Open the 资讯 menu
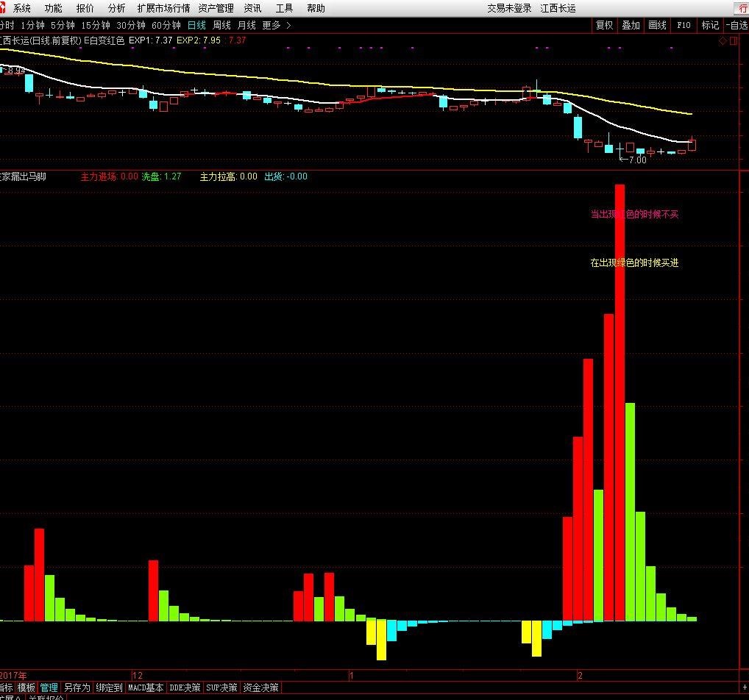Viewport: 749px width, 700px height. pos(252,8)
